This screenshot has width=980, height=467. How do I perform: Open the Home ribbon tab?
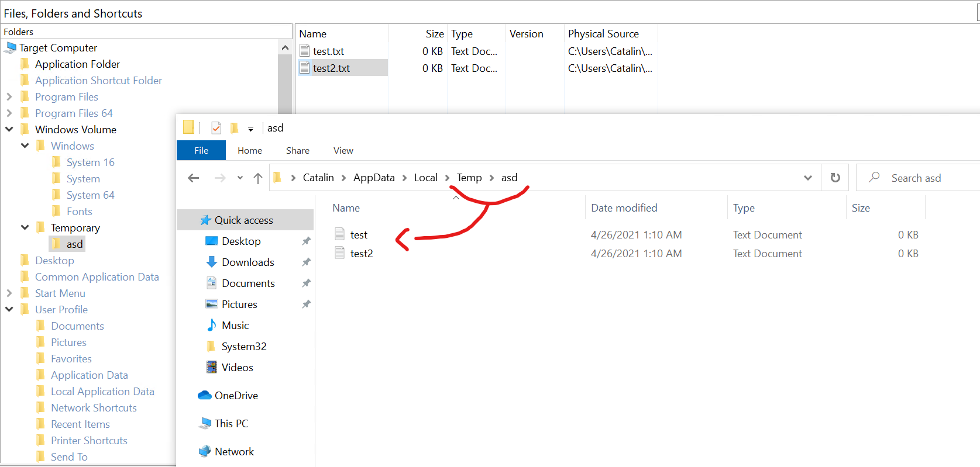point(250,150)
